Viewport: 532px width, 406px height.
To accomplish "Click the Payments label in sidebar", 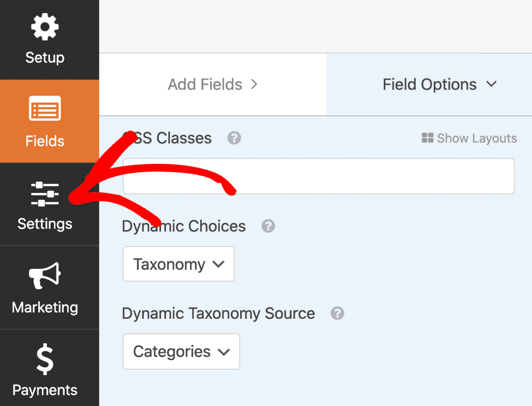I will (x=45, y=390).
